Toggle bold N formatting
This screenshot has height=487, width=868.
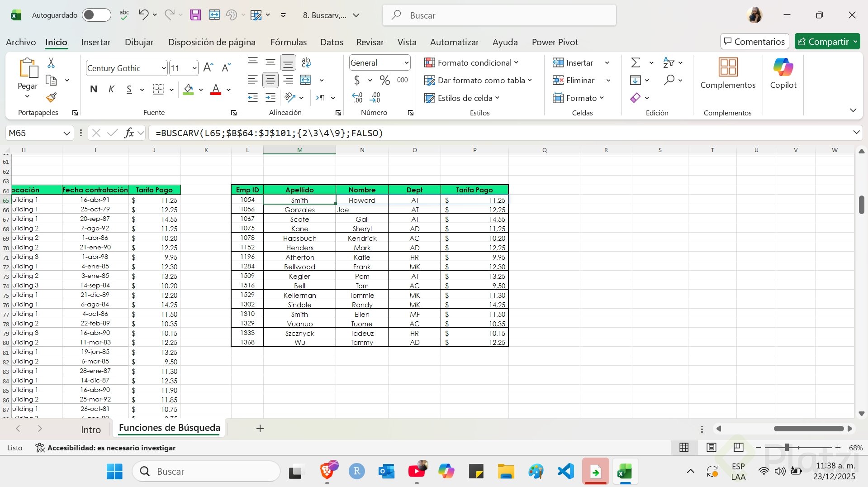coord(94,89)
